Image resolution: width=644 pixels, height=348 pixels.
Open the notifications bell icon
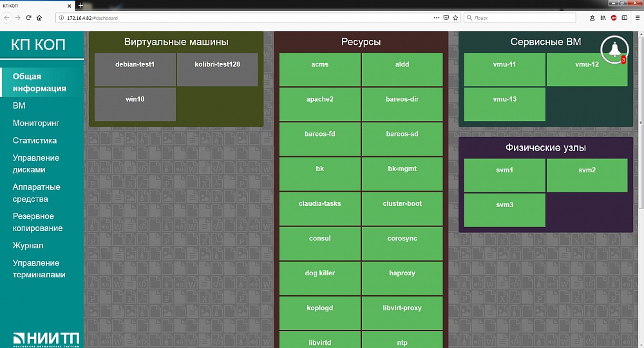coord(614,50)
